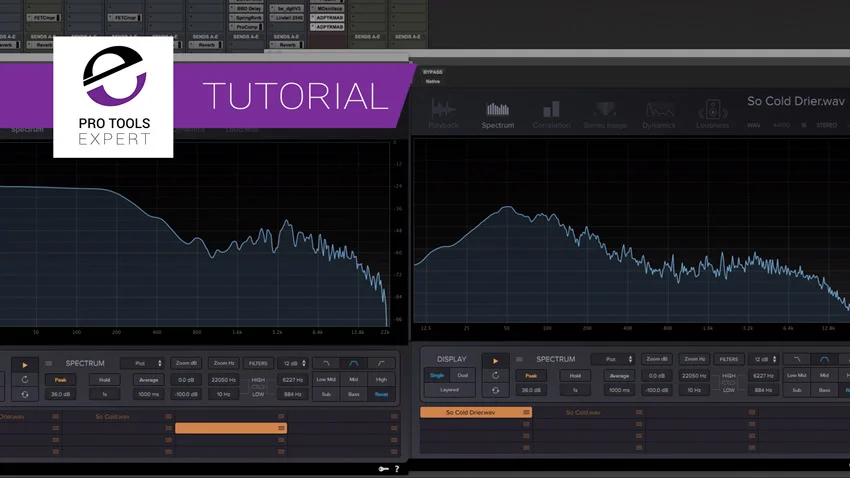Open 12 dB slope dropdown in right window

click(764, 359)
